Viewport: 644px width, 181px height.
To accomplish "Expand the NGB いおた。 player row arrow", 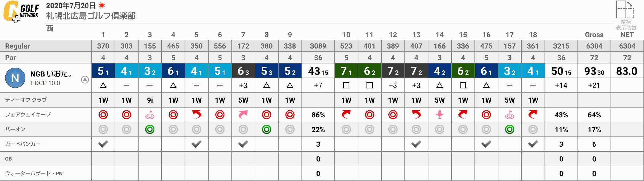I will point(85,79).
